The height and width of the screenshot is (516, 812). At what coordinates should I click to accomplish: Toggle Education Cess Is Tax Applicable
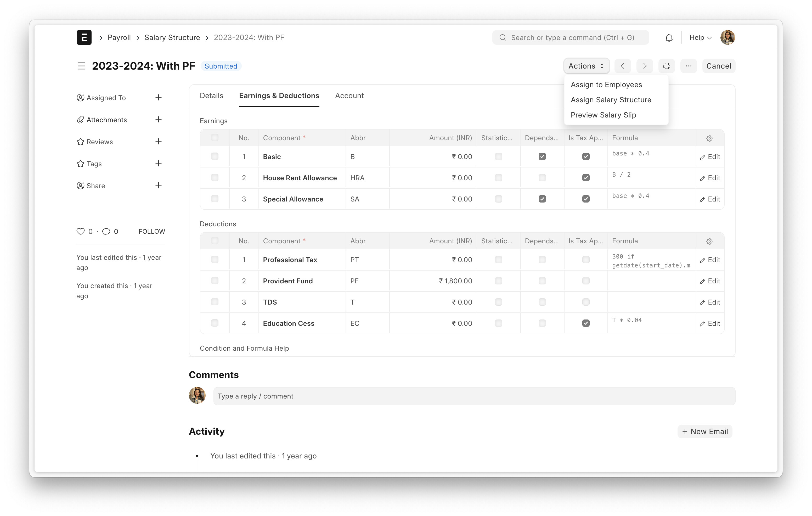pyautogui.click(x=586, y=323)
